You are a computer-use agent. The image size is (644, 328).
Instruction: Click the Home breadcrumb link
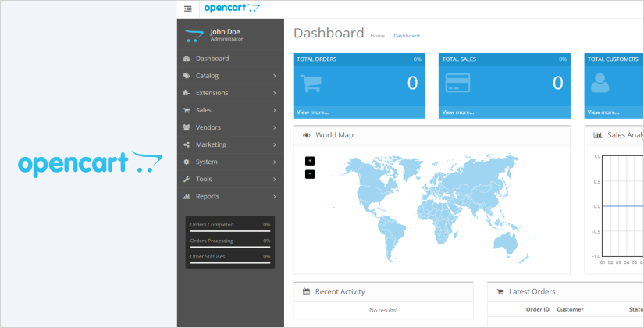(377, 36)
